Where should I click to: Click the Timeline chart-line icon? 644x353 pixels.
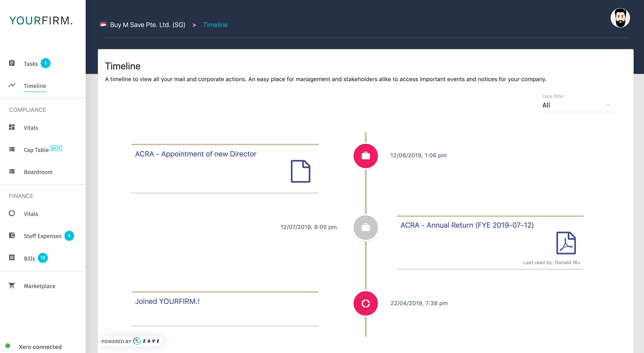[x=12, y=85]
